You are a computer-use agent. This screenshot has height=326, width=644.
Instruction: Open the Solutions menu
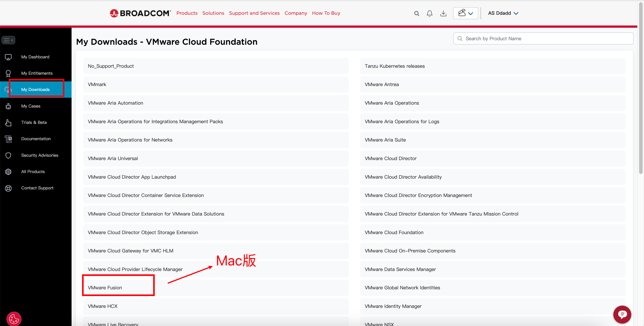[x=213, y=13]
